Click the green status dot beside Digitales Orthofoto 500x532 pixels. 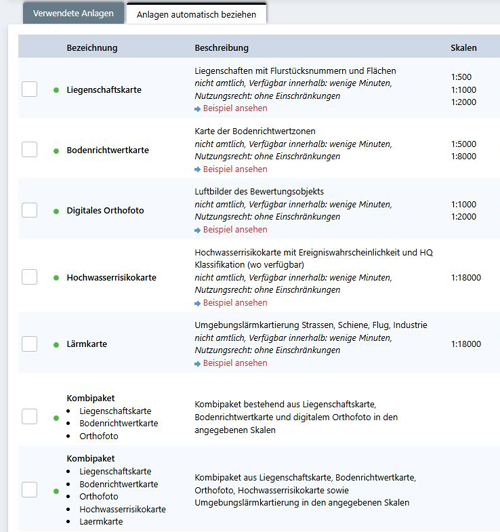click(56, 211)
